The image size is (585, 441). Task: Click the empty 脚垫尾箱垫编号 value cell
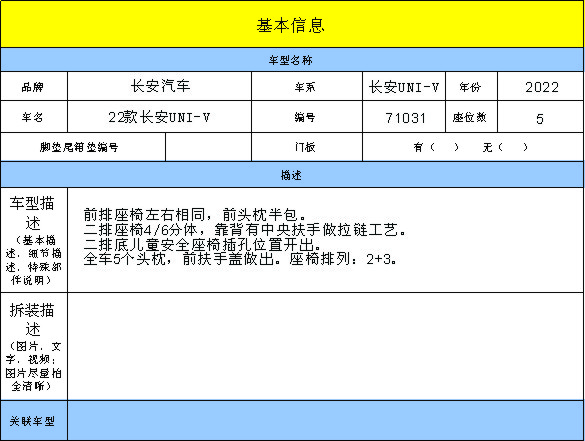click(x=209, y=147)
